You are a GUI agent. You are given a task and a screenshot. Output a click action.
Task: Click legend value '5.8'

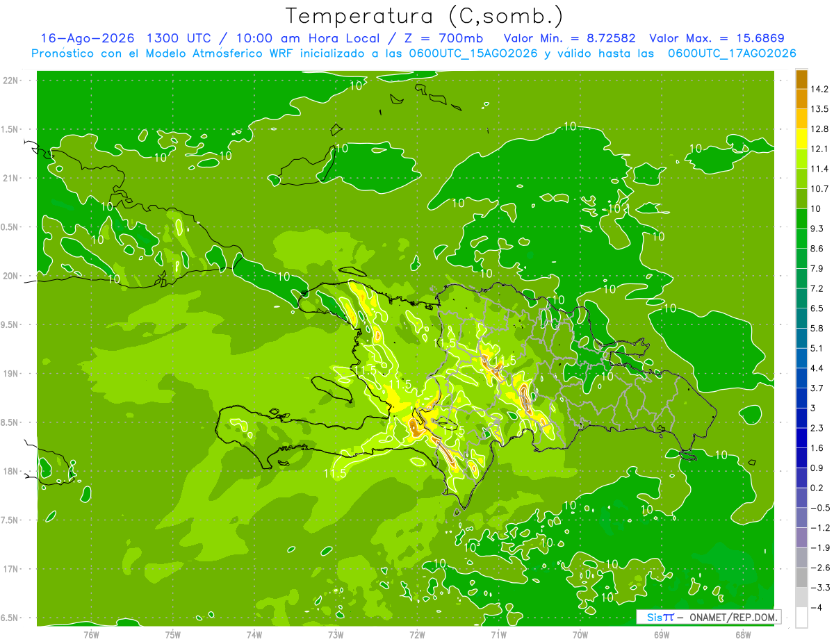[x=817, y=328]
